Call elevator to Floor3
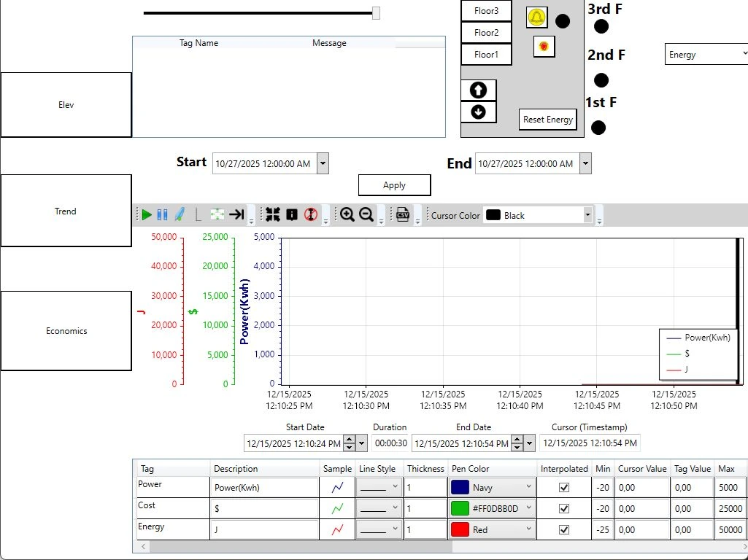Viewport: 748px width, 560px height. click(486, 11)
